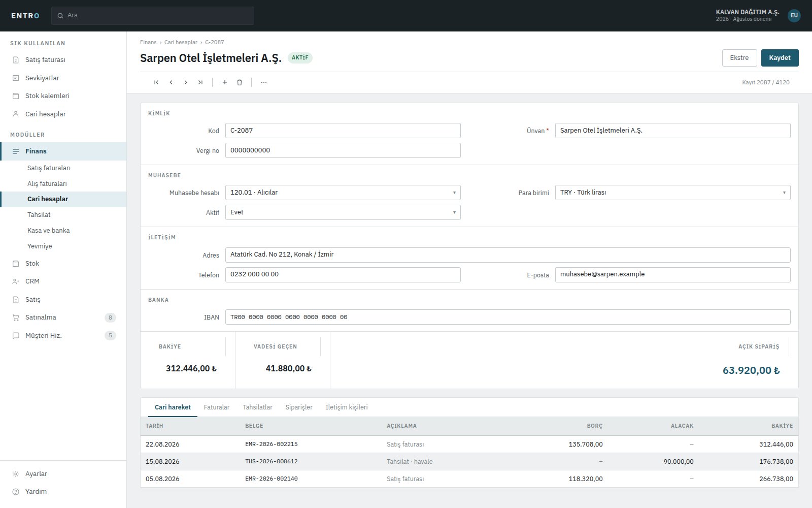Screen dimensions: 812x508
Task: Open Yevmiye under Finans
Action: [x=63, y=246]
